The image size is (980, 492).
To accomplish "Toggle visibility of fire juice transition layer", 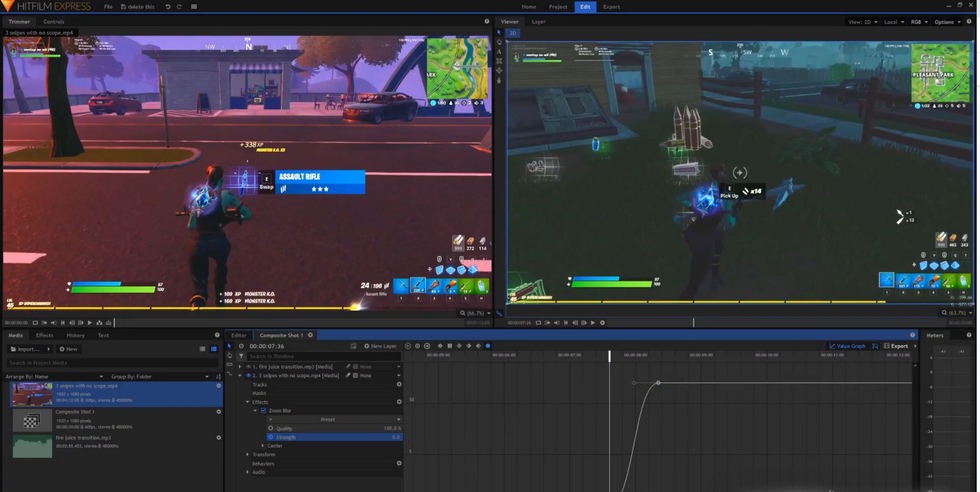I will [x=248, y=367].
